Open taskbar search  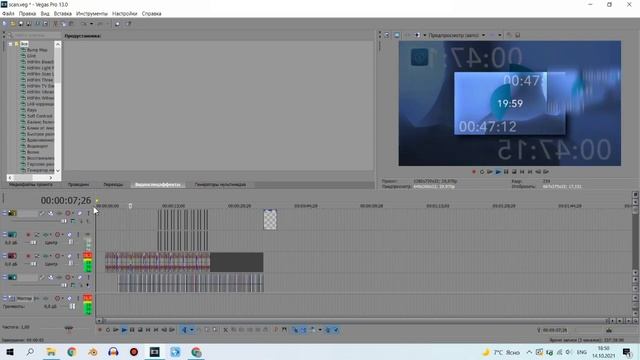coord(30,352)
